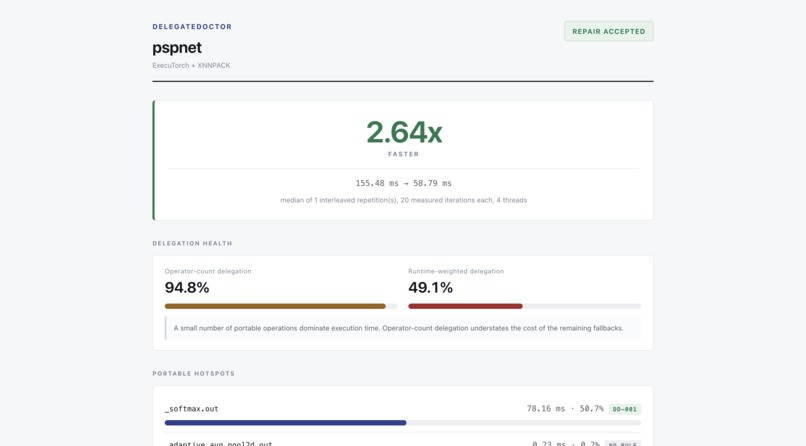
Task: Click the DD-001 rule tag
Action: pos(625,410)
